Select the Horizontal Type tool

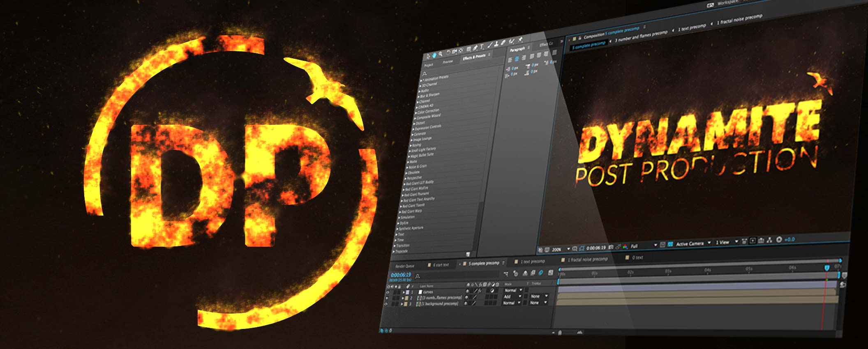pyautogui.click(x=482, y=46)
